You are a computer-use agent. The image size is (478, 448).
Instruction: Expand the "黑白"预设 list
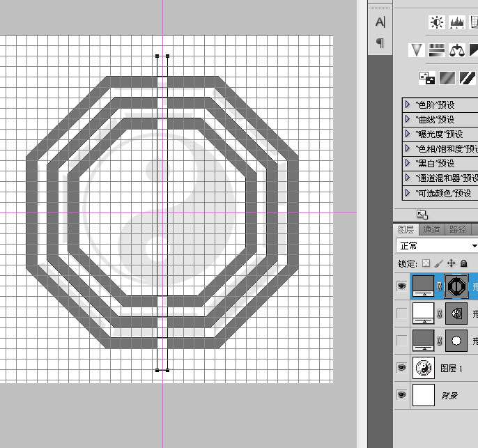click(408, 163)
